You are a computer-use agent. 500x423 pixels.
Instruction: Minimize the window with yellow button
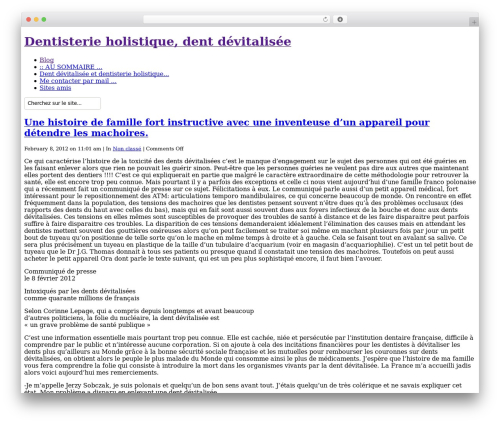pos(36,19)
